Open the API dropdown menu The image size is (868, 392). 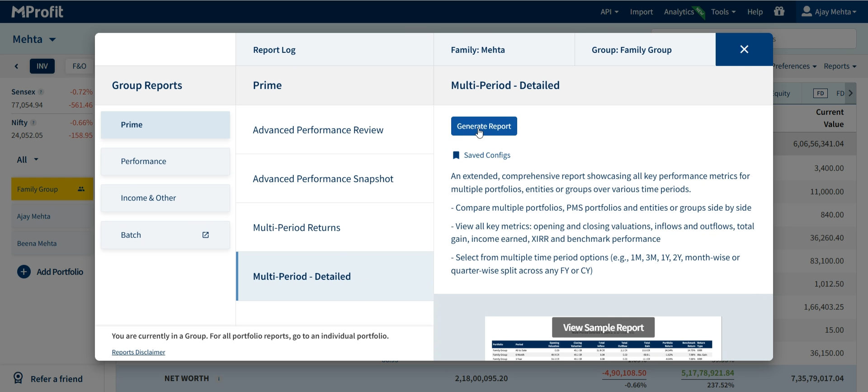click(609, 12)
